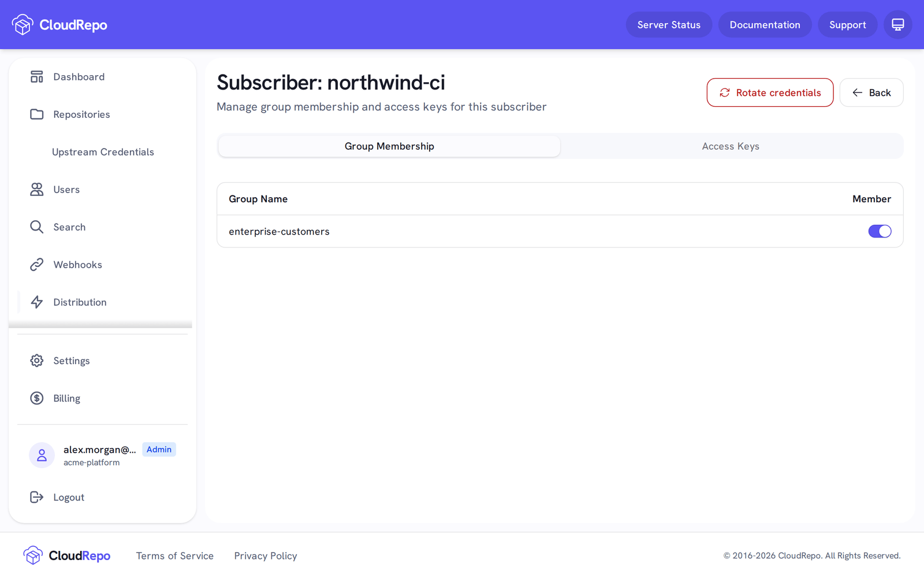Screen dimensions: 924x578
Task: Click acme-platform organization text
Action: (x=92, y=462)
